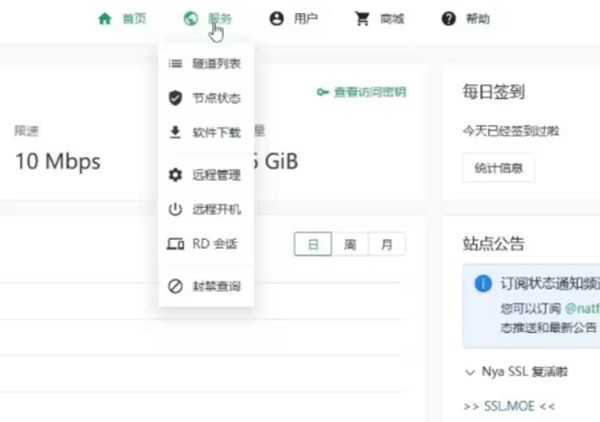
Task: Click the question mark icon for 帮助
Action: click(448, 19)
